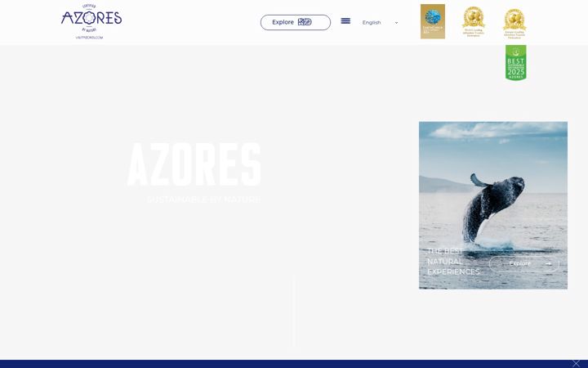Open the World's Leading Adventure Tourism award badge
Viewport: 588px width, 368px height.
pyautogui.click(x=473, y=21)
